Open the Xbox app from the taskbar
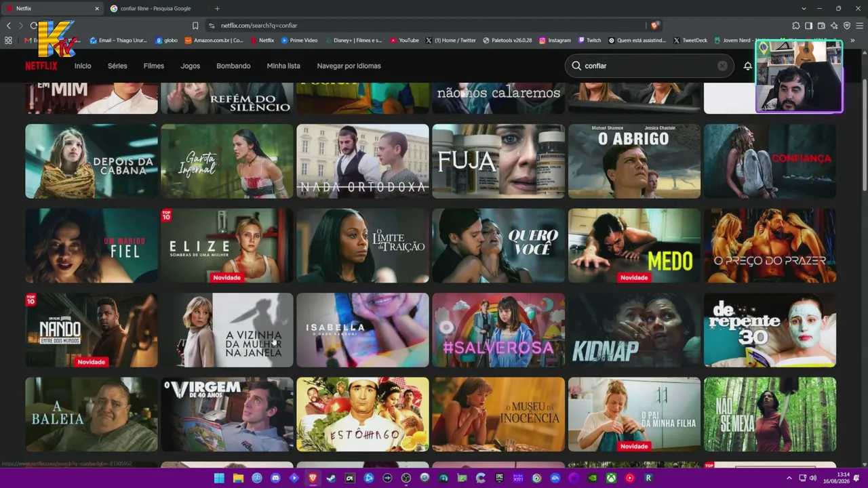The width and height of the screenshot is (868, 488). (611, 478)
